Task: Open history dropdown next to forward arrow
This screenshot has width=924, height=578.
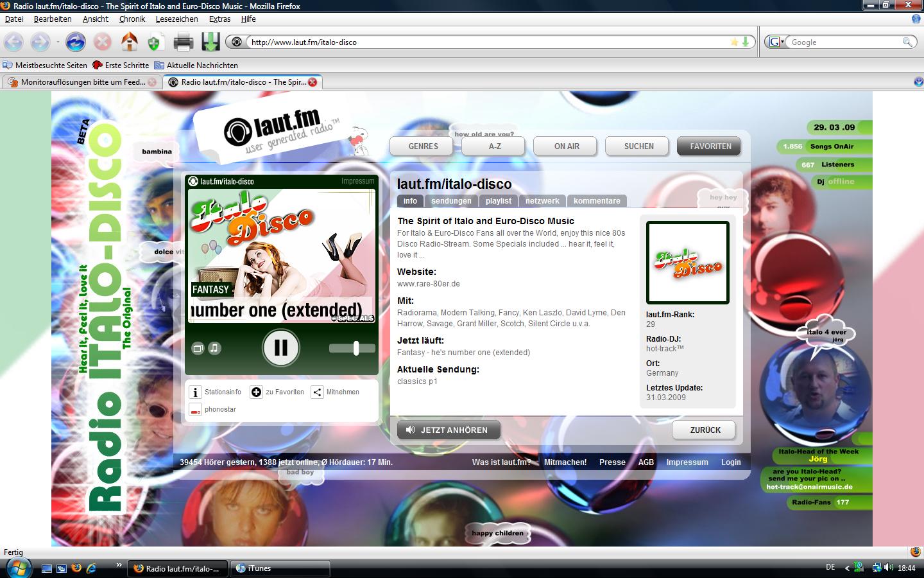Action: pyautogui.click(x=58, y=43)
